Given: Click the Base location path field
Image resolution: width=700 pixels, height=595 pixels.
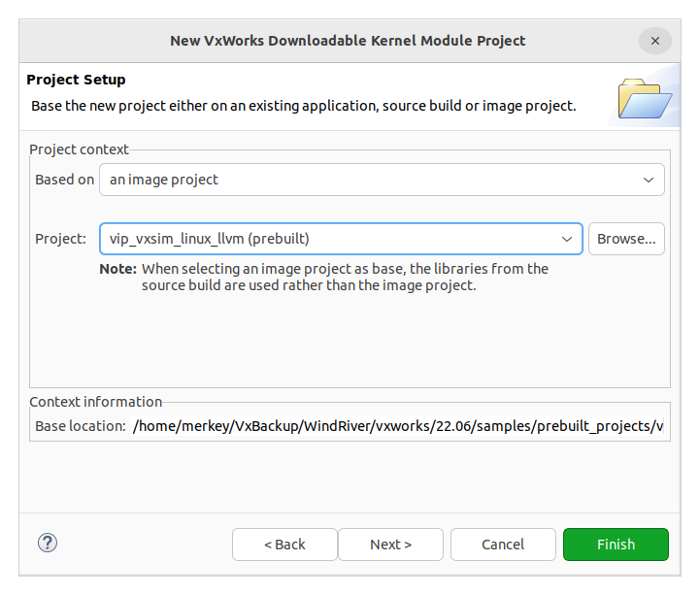Looking at the screenshot, I should [398, 426].
